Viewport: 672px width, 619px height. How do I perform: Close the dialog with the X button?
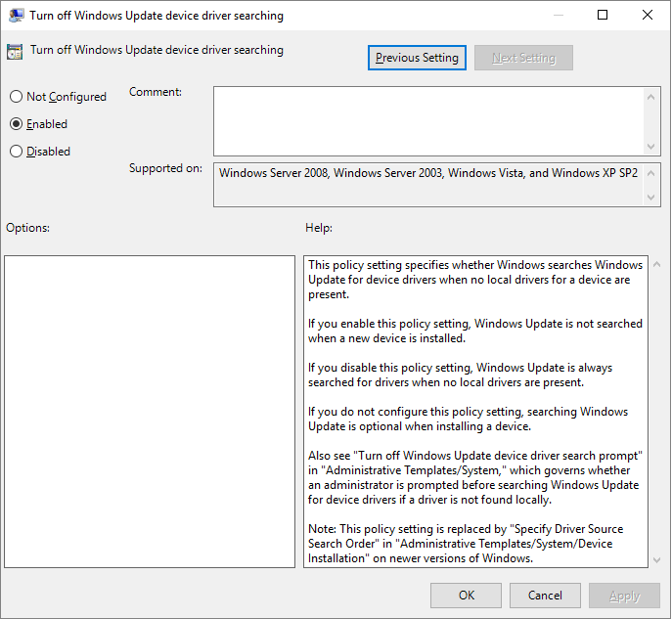648,15
